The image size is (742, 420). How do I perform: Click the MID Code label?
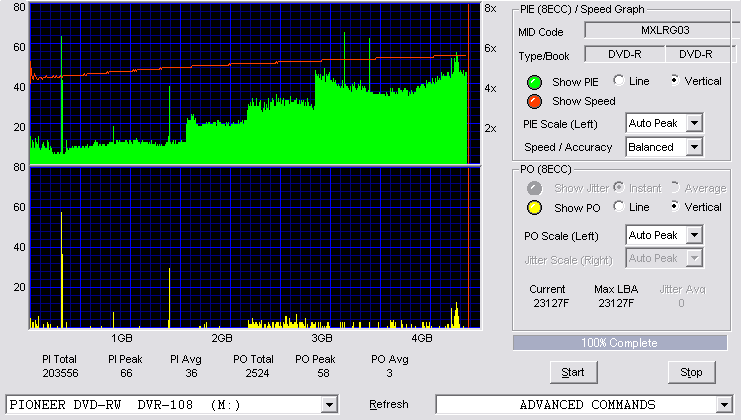(x=540, y=32)
